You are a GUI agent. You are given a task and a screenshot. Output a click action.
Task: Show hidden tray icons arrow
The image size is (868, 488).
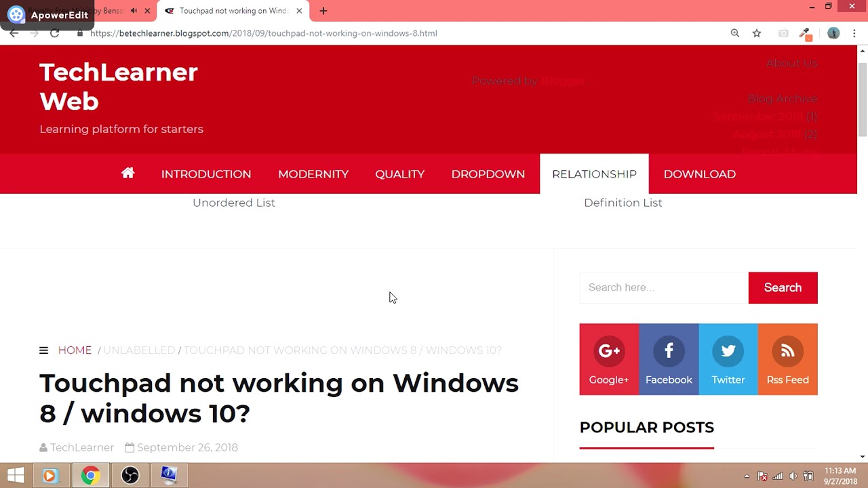pyautogui.click(x=747, y=476)
